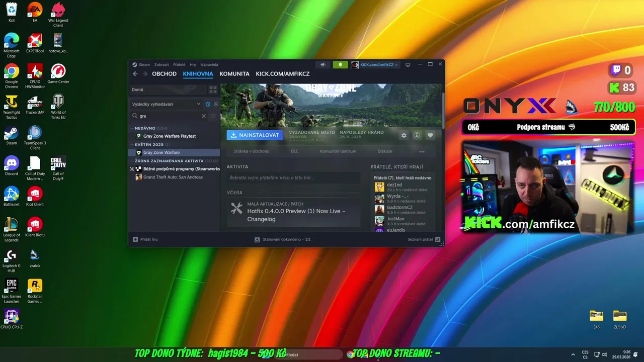Open the more options ellipsis in game links
The width and height of the screenshot is (644, 362).
pos(422,151)
